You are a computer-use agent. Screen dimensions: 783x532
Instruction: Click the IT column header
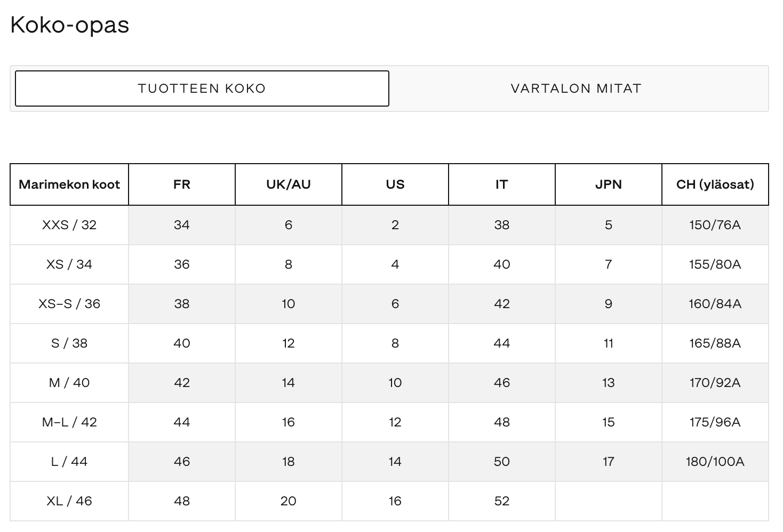click(x=502, y=184)
